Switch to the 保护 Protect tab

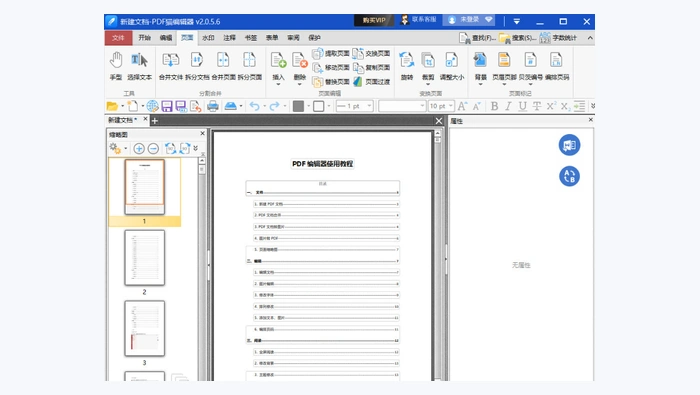[314, 38]
